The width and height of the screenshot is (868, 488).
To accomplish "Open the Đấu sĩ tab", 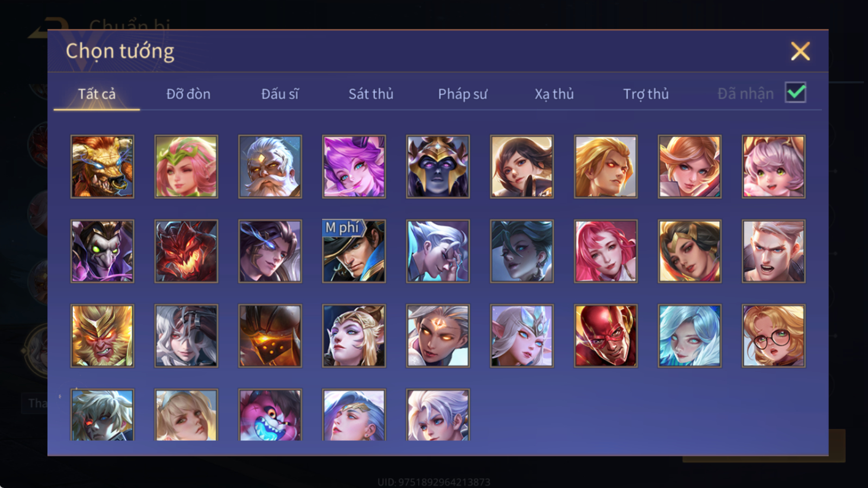I will (280, 94).
